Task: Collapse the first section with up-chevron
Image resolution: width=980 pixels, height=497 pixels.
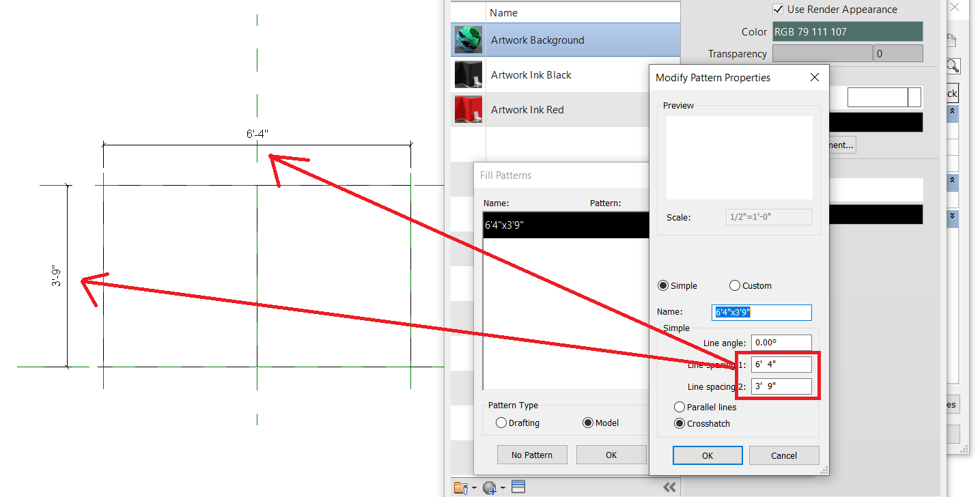Action: [x=953, y=111]
